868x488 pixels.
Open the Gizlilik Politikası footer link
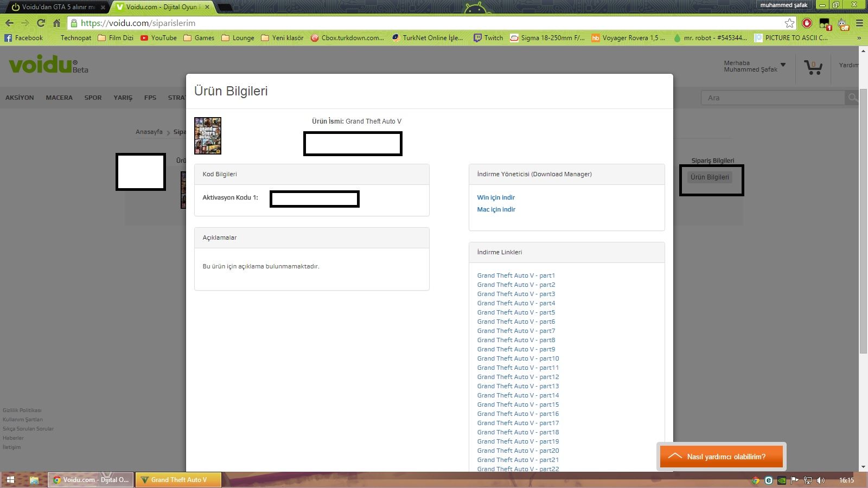(x=22, y=410)
